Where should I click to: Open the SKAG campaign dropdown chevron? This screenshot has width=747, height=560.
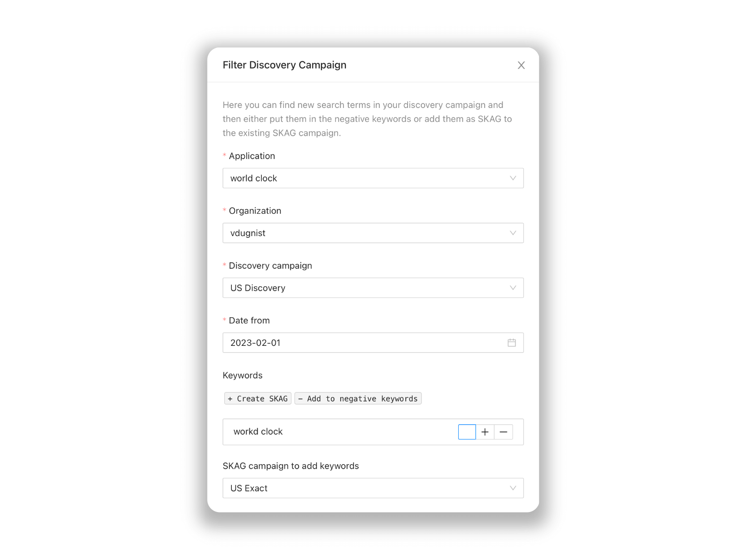tap(513, 488)
